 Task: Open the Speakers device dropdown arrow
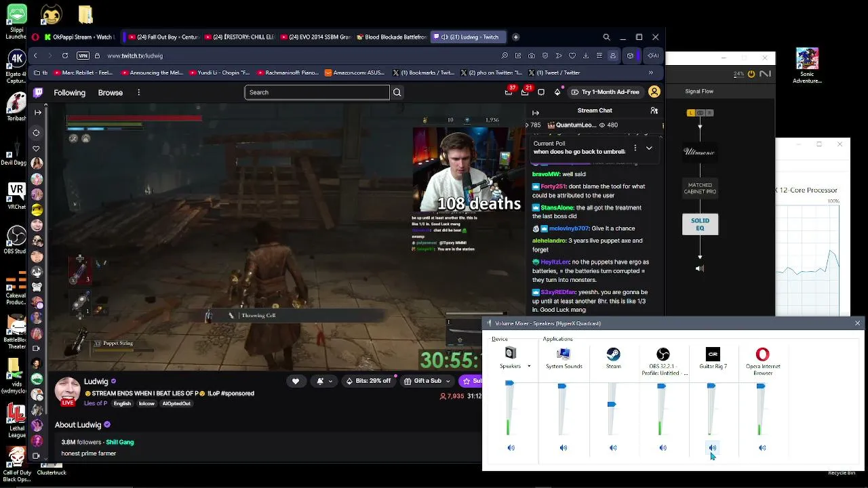[529, 367]
